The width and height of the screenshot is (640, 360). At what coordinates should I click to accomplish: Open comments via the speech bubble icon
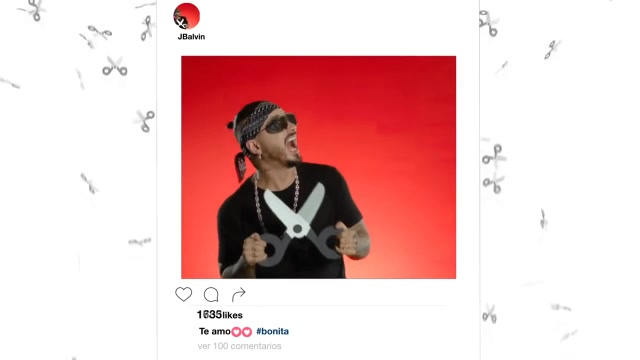(x=211, y=294)
